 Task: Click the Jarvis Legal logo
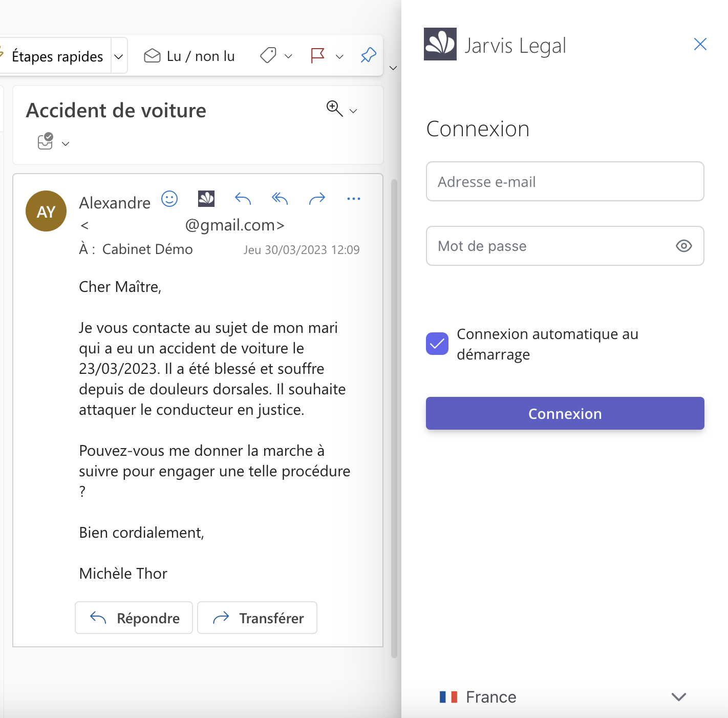click(440, 44)
